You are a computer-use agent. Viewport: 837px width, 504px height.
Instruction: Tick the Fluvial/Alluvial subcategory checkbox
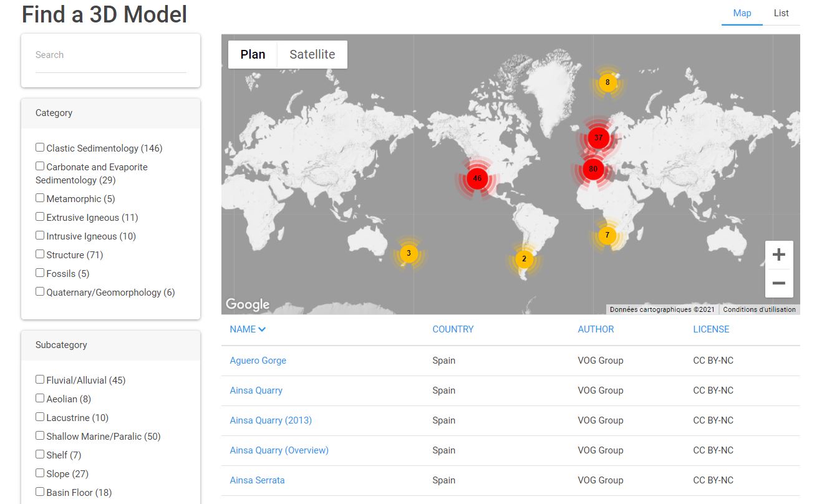(x=40, y=380)
